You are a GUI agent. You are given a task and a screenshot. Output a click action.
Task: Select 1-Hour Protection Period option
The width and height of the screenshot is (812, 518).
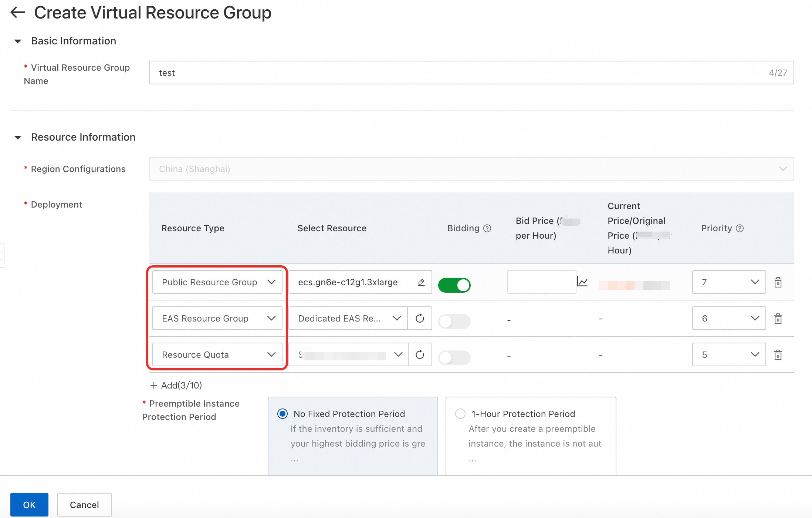point(460,414)
